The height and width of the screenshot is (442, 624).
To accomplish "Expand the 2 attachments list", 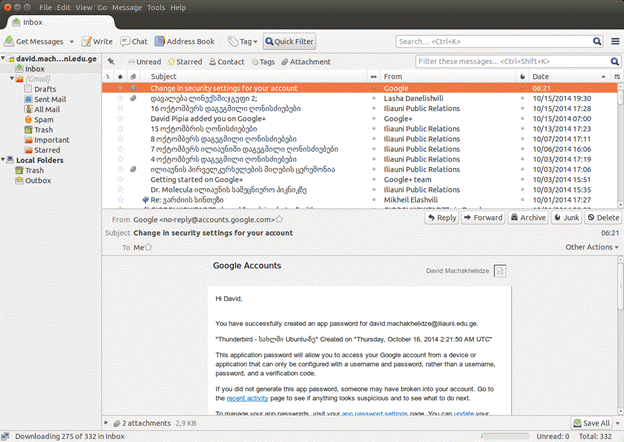I will pyautogui.click(x=106, y=423).
